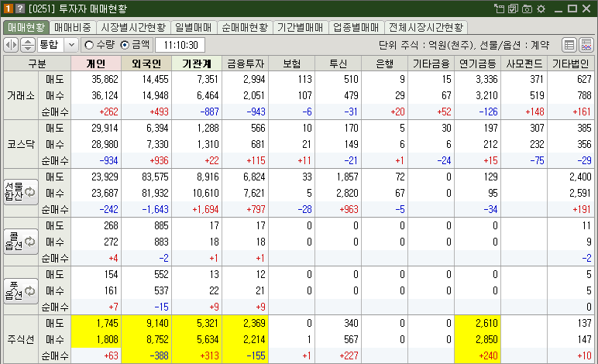This screenshot has width=598, height=364.
Task: Switch to the 순매매현황 tab
Action: tap(245, 27)
